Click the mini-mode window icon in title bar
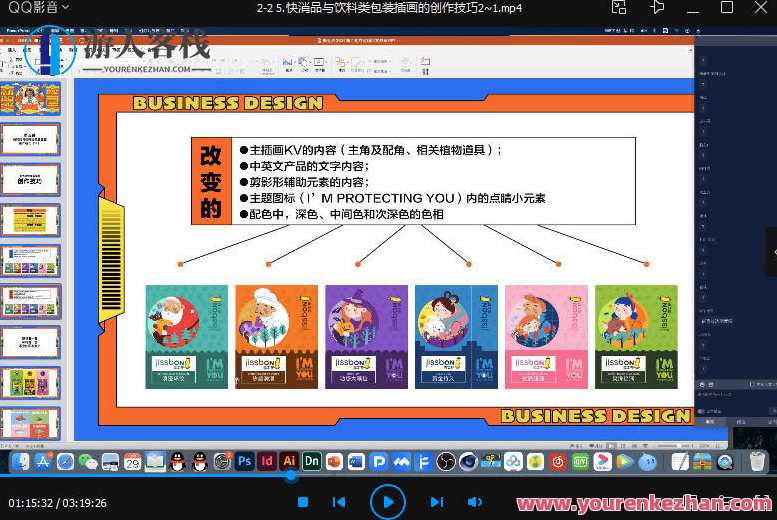 click(618, 7)
